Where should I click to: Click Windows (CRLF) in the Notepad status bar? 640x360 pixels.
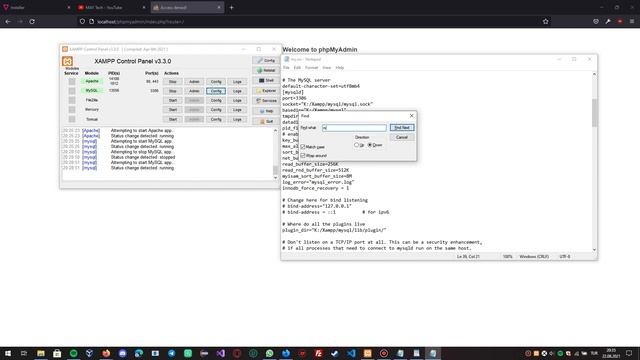[x=534, y=257]
